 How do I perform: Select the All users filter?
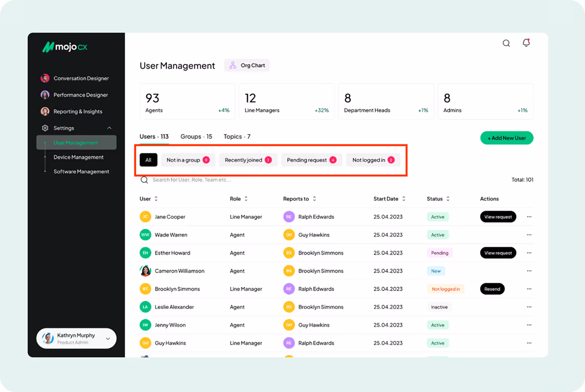click(148, 160)
